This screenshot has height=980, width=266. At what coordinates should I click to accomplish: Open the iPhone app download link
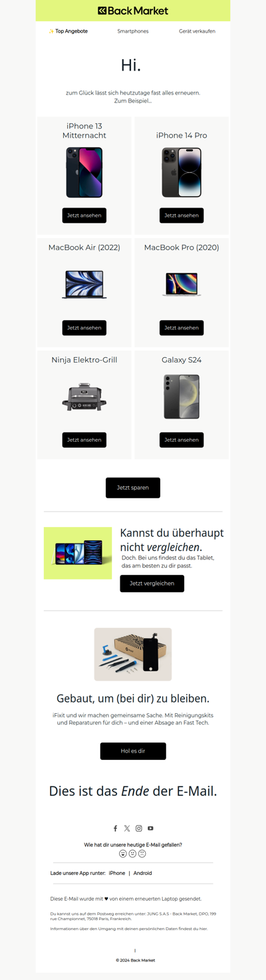pyautogui.click(x=117, y=873)
